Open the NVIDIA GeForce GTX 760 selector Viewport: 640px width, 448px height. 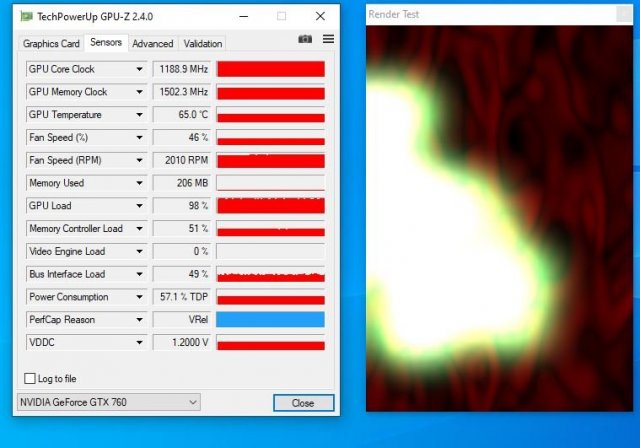[109, 402]
